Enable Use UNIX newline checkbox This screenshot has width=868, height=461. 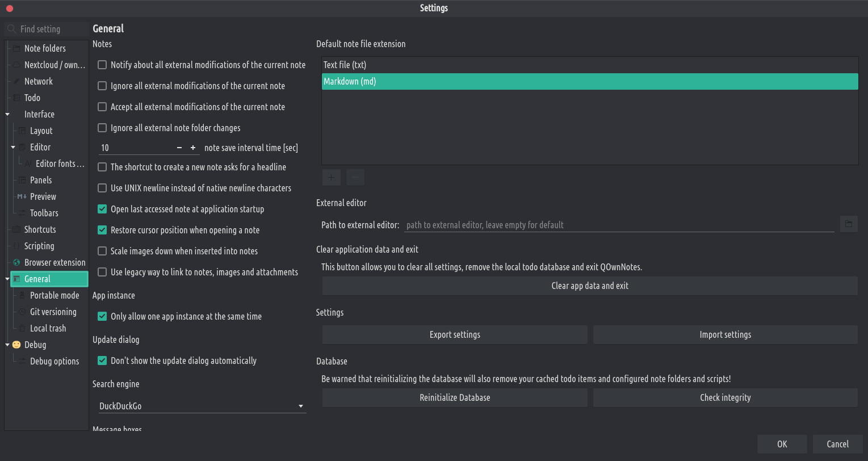(x=102, y=188)
